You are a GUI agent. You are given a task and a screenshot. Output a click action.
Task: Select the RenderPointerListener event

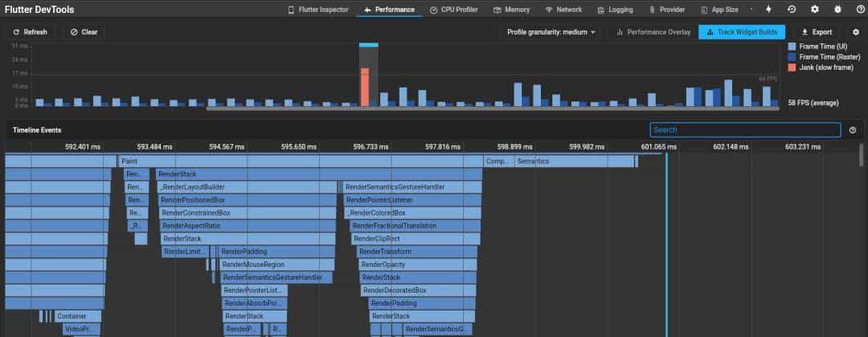(413, 200)
